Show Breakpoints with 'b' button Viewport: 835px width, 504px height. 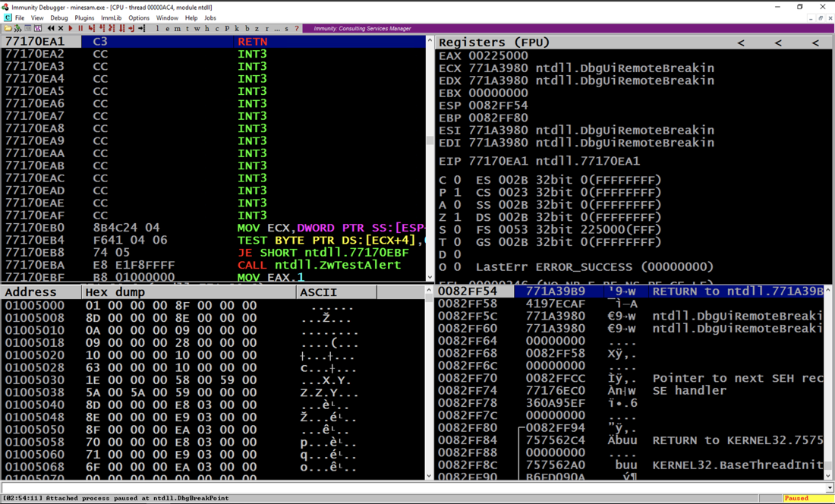(247, 28)
